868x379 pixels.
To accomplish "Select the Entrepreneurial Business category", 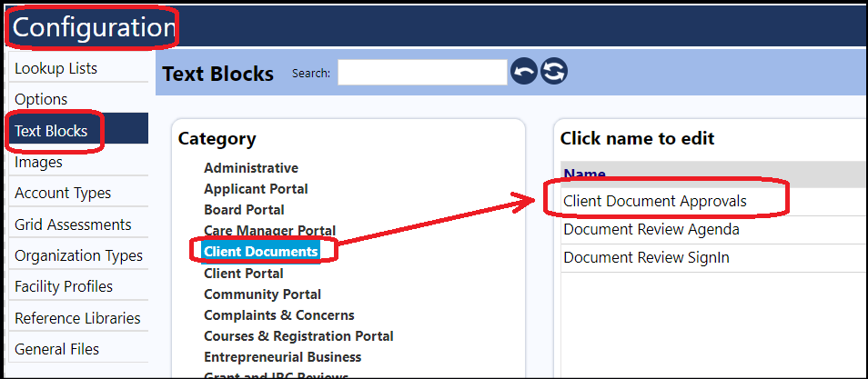I will coord(282,357).
